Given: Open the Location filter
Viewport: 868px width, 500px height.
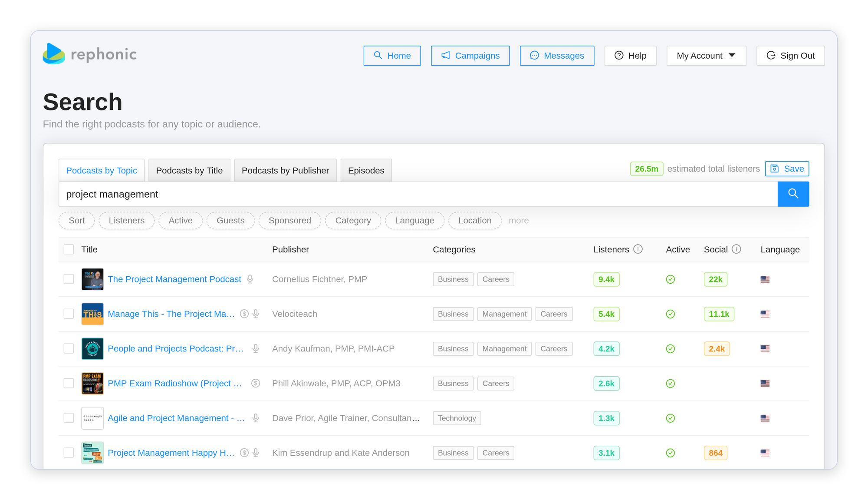Looking at the screenshot, I should point(475,220).
